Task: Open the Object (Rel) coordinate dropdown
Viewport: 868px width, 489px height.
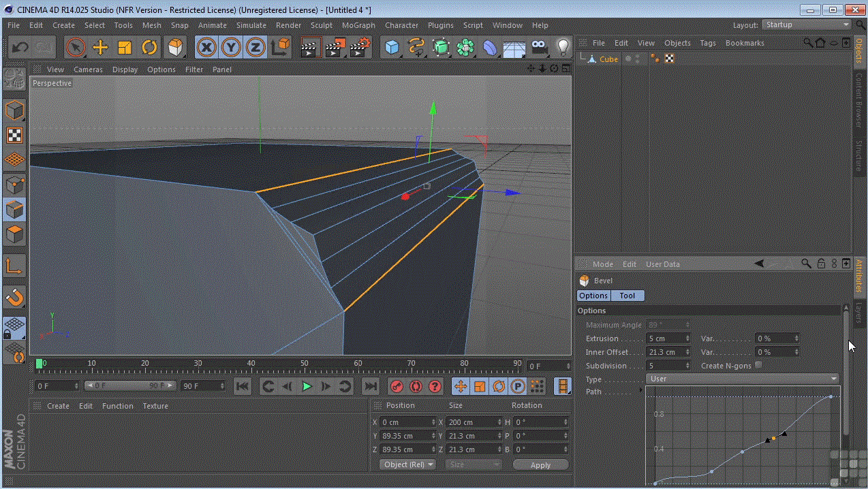Action: click(407, 464)
